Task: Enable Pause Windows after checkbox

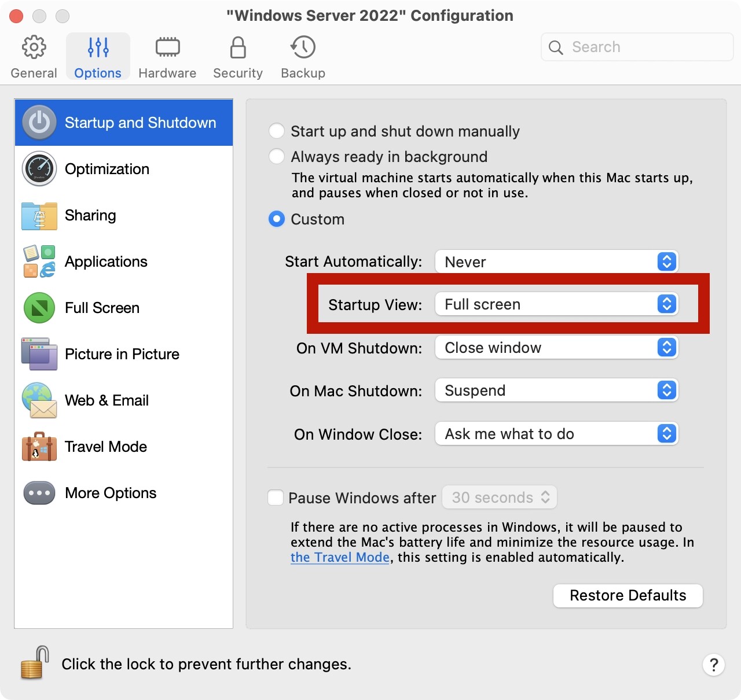Action: (x=276, y=498)
